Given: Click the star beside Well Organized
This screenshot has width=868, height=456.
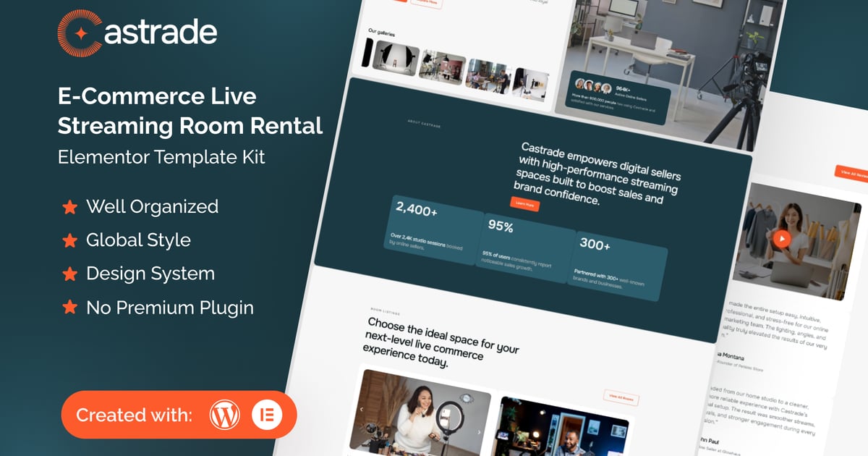Looking at the screenshot, I should (x=69, y=207).
